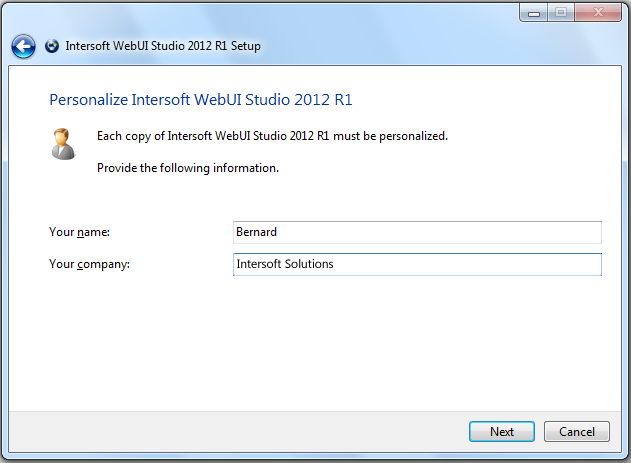Click the Your company label
The height and width of the screenshot is (463, 631).
tap(90, 264)
